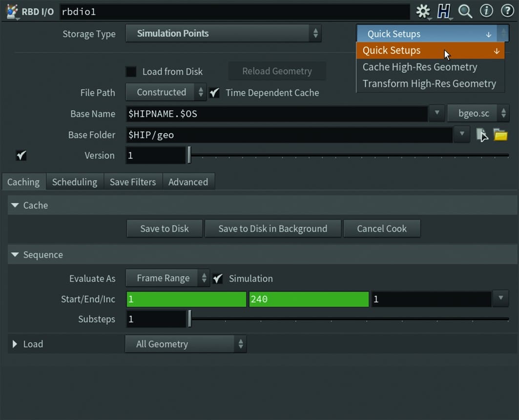Select Cache High-Res Geometry from Quick Setups
This screenshot has height=420, width=519.
(x=420, y=67)
